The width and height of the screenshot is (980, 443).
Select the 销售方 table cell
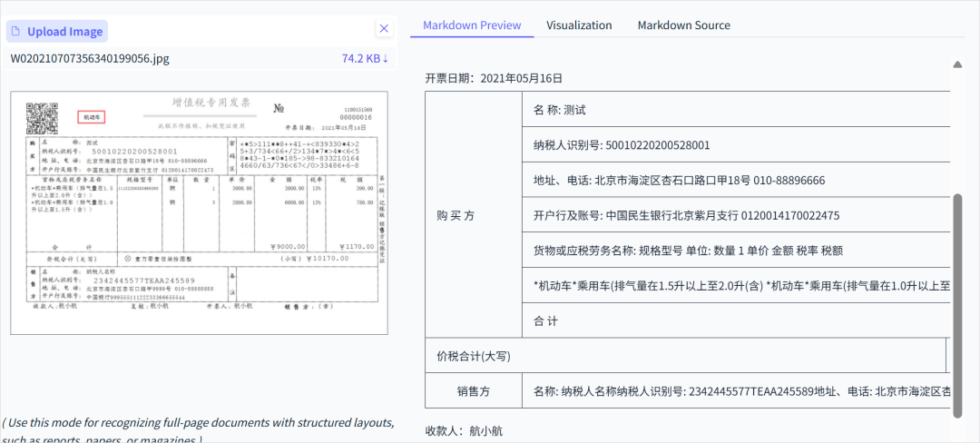(473, 391)
